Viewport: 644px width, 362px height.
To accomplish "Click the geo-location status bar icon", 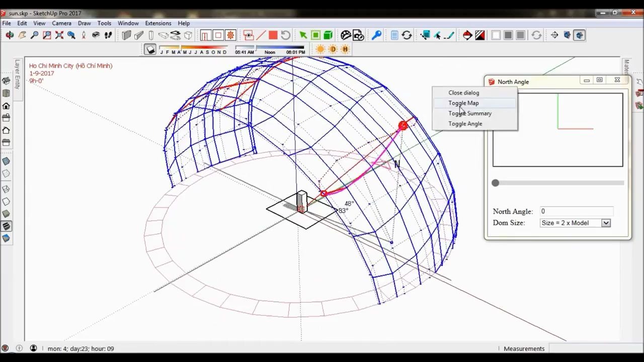I will (5, 348).
